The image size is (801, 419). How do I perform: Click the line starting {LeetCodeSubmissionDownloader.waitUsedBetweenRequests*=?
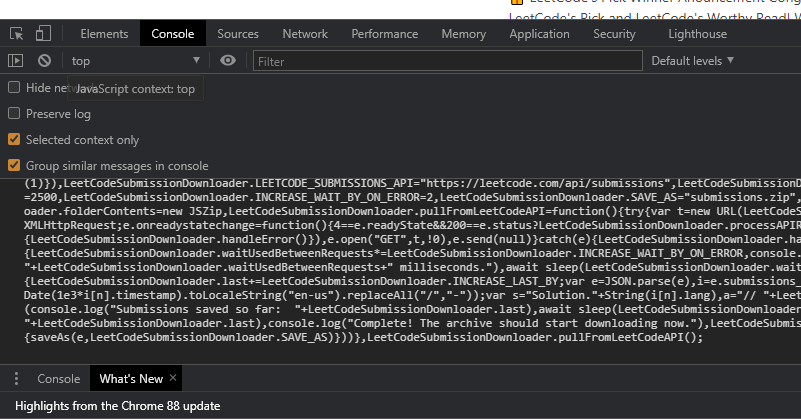(412, 253)
